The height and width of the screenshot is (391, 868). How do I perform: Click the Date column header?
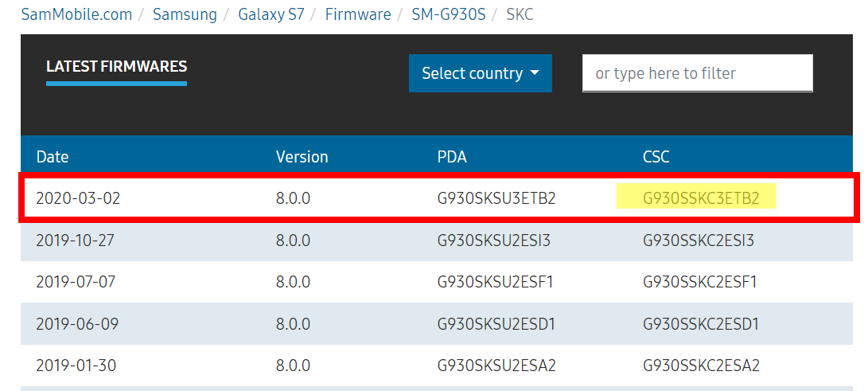click(x=52, y=157)
